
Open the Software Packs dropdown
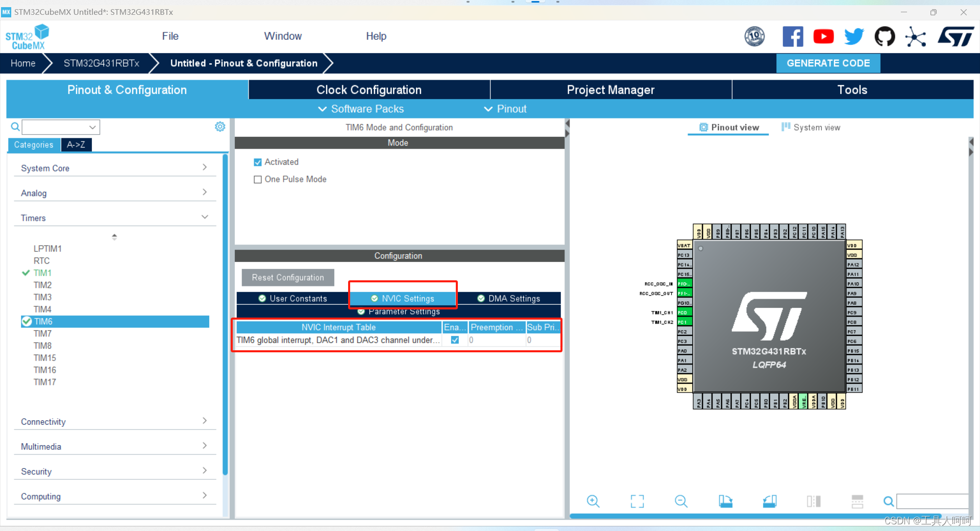[x=361, y=109]
